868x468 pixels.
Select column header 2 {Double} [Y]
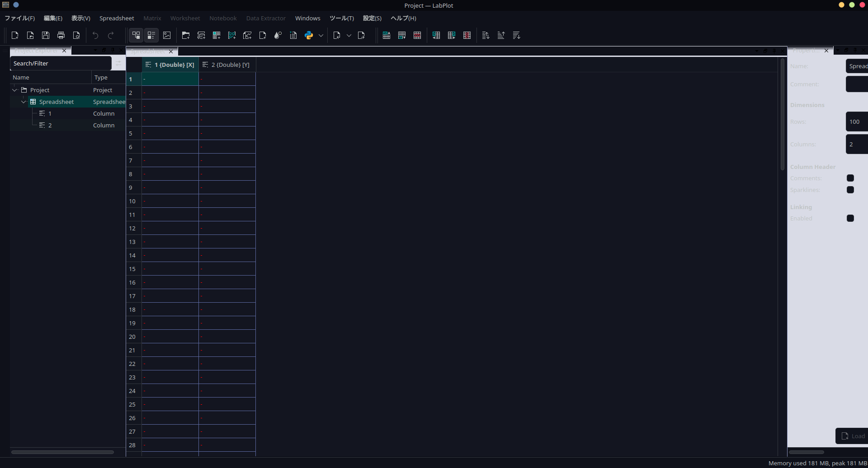227,65
